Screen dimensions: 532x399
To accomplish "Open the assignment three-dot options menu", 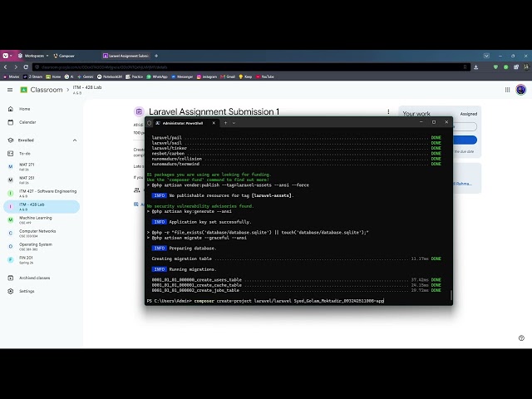I will click(x=388, y=111).
